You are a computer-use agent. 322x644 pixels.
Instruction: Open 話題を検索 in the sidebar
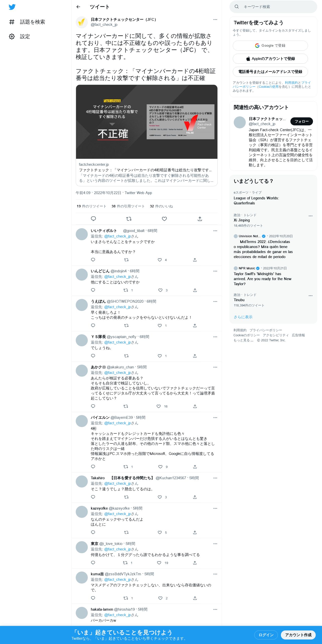coord(27,22)
